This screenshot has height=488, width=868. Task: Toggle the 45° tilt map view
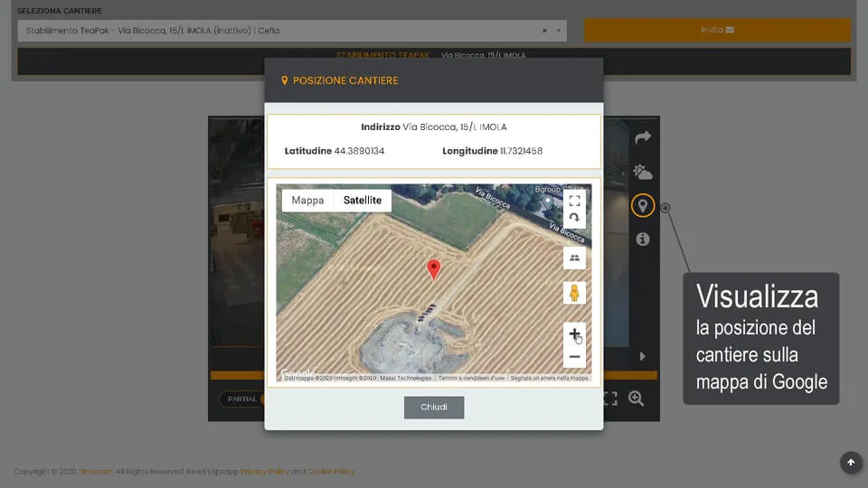[574, 258]
